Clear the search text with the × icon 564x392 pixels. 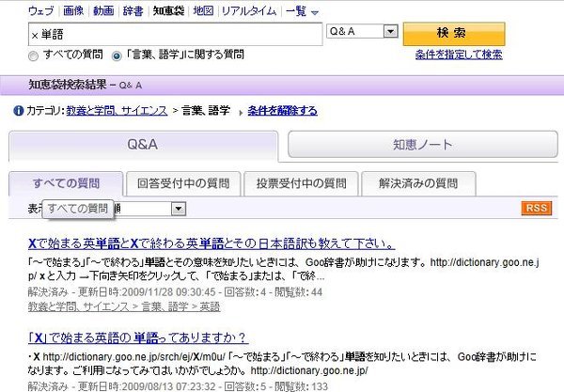click(36, 34)
